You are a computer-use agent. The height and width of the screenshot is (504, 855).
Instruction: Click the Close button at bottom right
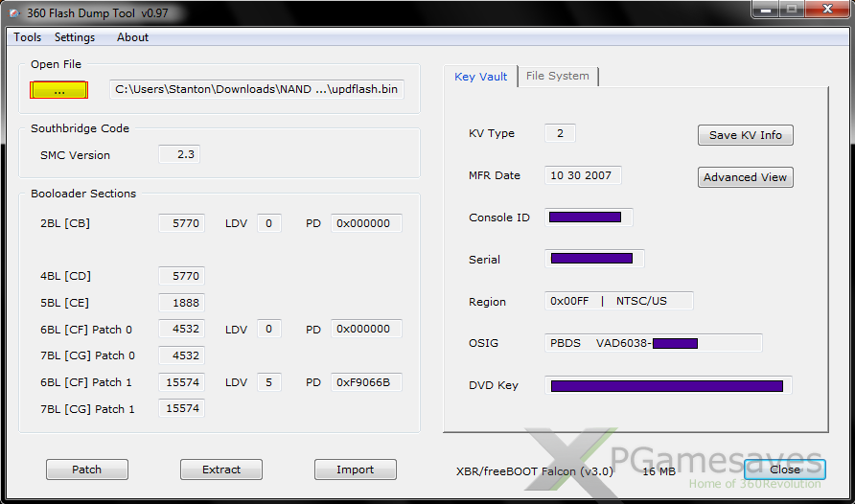pos(784,470)
